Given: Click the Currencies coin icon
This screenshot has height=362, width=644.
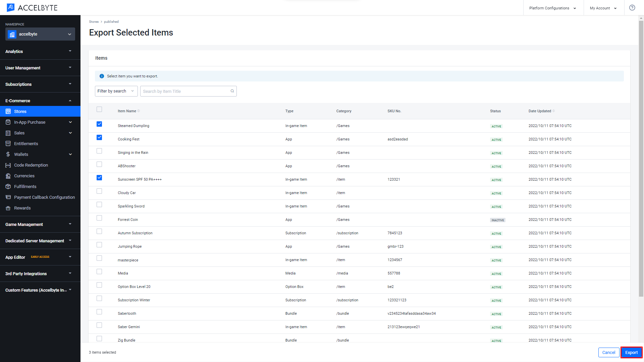Looking at the screenshot, I should click(x=8, y=176).
